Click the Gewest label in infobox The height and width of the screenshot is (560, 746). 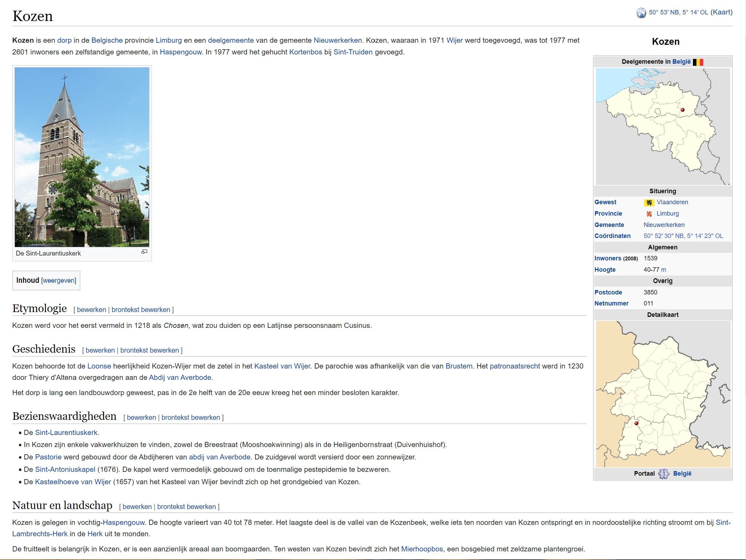point(605,202)
